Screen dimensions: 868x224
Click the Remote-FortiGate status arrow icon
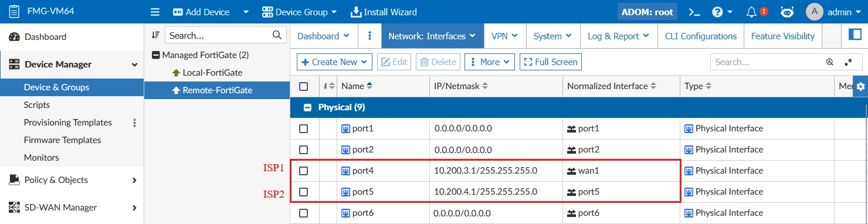[176, 90]
